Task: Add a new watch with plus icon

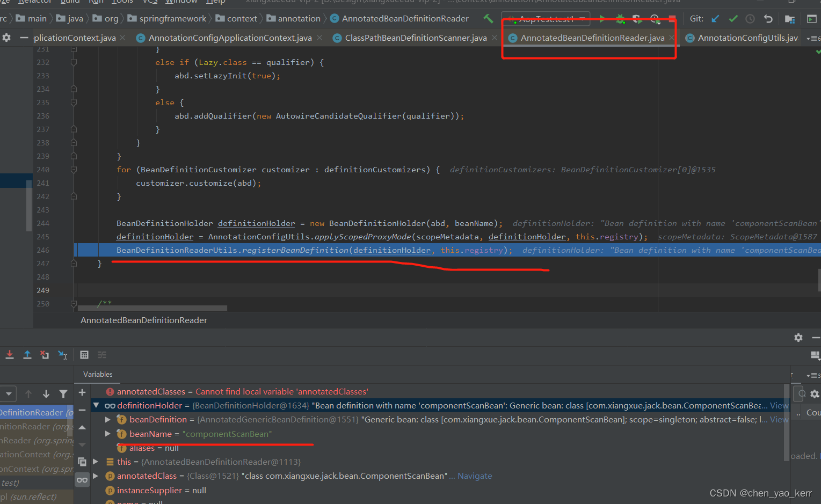Action: point(82,392)
